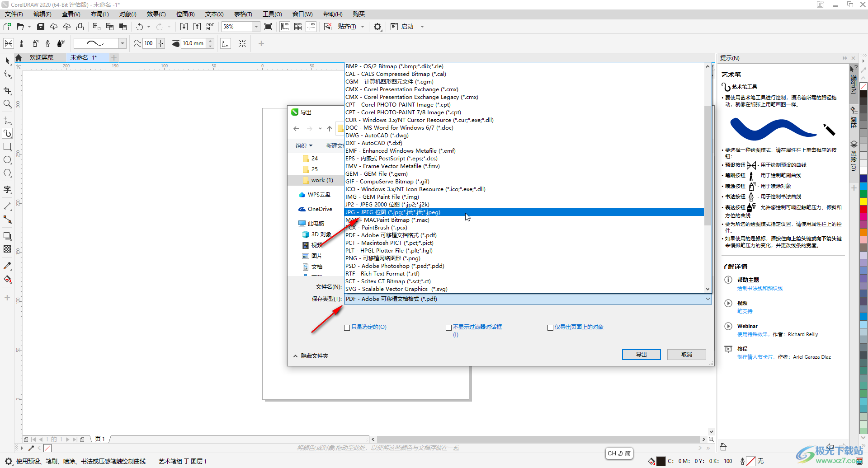The width and height of the screenshot is (868, 468).
Task: Click the Open folder icon in toolbar
Action: coord(20,27)
